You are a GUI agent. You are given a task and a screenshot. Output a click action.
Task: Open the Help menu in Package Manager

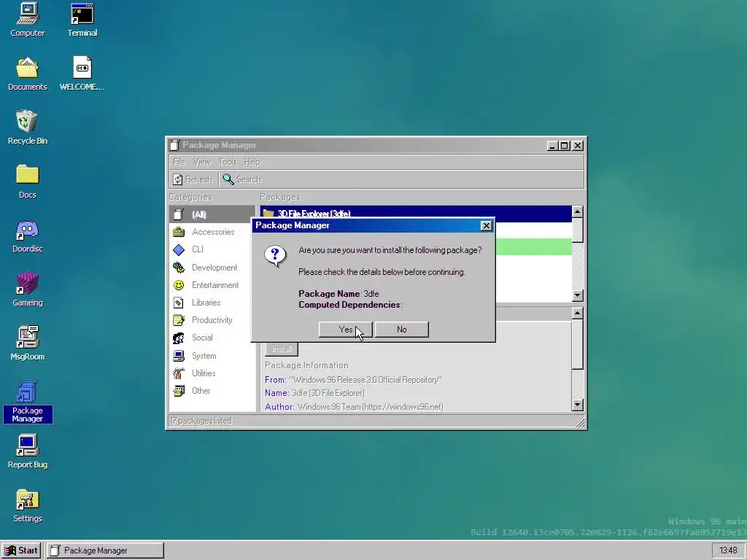[x=252, y=162]
